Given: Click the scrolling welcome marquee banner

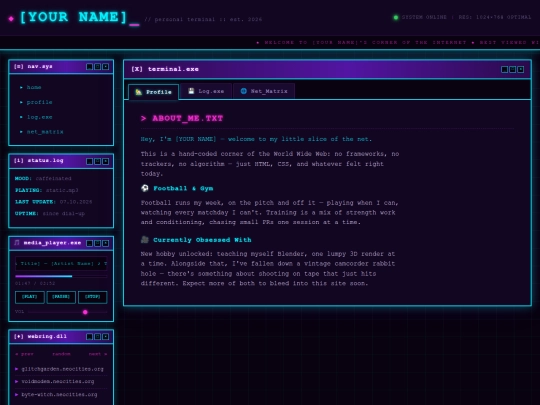Looking at the screenshot, I should [x=270, y=42].
